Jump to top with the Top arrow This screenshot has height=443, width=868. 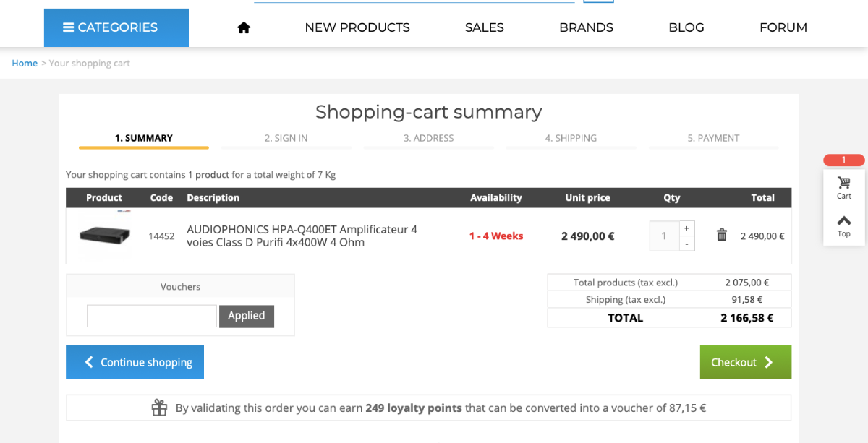pyautogui.click(x=844, y=225)
